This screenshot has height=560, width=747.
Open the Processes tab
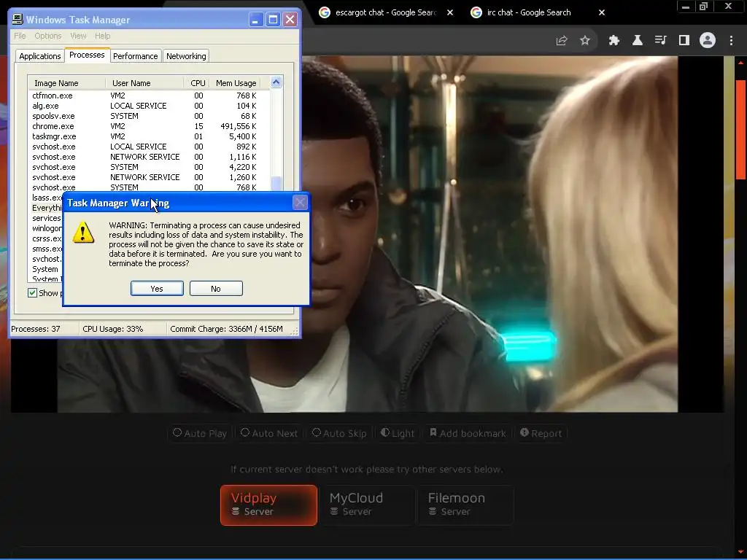(87, 55)
